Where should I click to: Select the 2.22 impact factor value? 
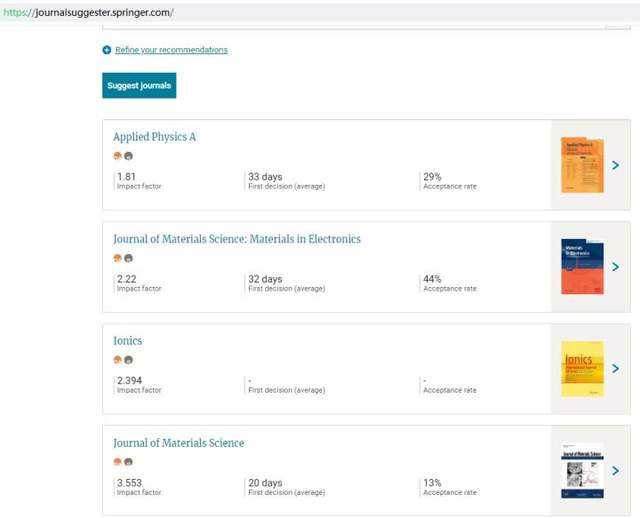click(x=127, y=279)
